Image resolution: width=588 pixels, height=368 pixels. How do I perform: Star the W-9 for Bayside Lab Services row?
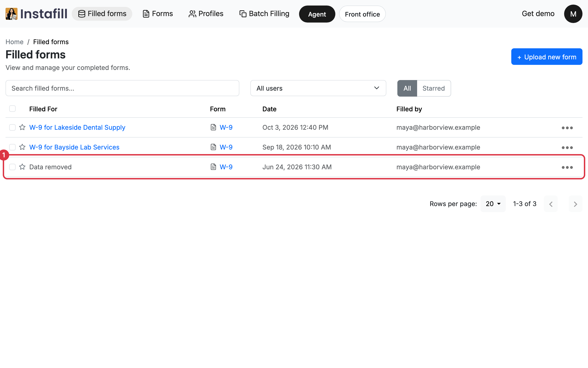22,147
